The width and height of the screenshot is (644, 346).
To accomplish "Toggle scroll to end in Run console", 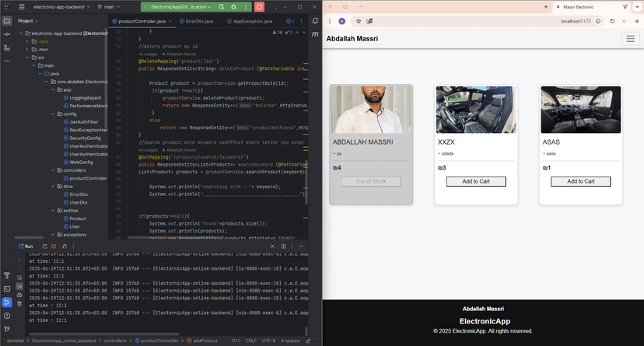I will [19, 286].
